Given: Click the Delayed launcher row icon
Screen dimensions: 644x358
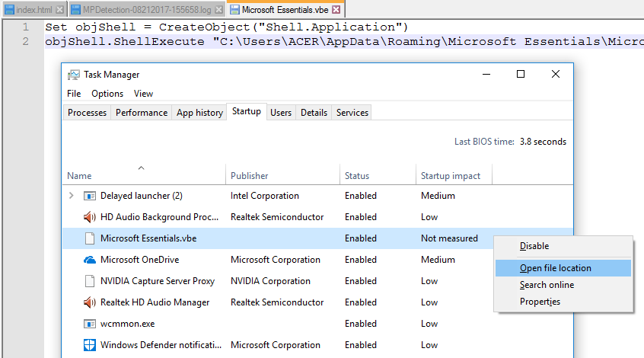Looking at the screenshot, I should pos(89,196).
